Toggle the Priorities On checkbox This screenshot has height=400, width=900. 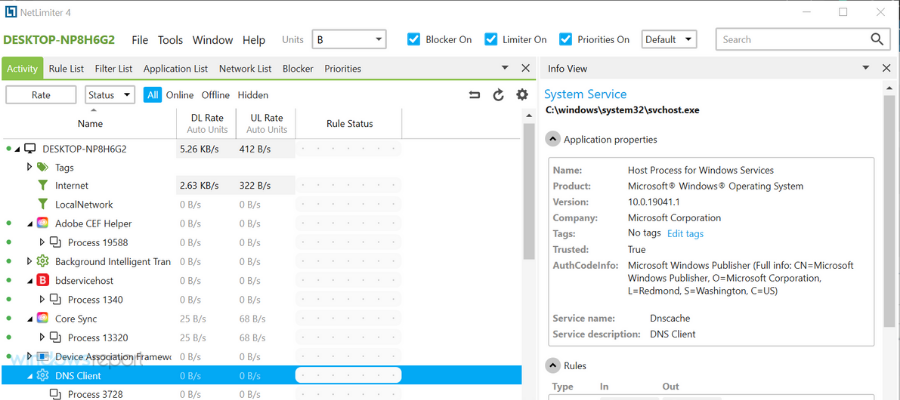(566, 39)
